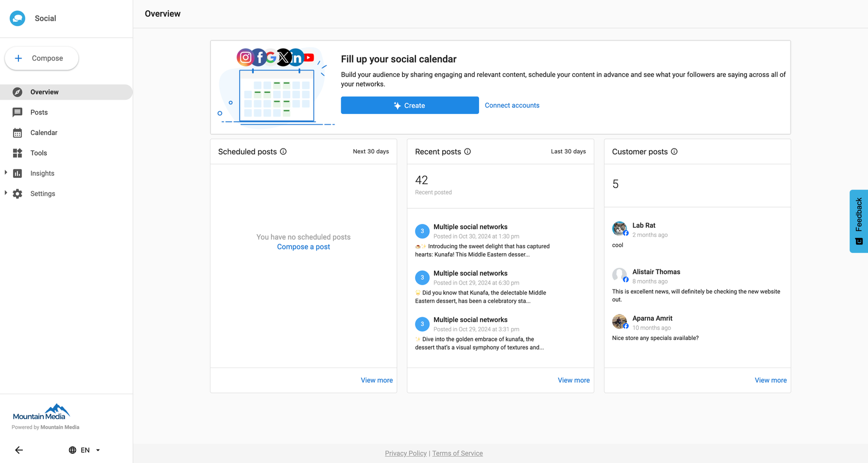The height and width of the screenshot is (463, 868).
Task: Open the Feedback side tab
Action: [858, 221]
